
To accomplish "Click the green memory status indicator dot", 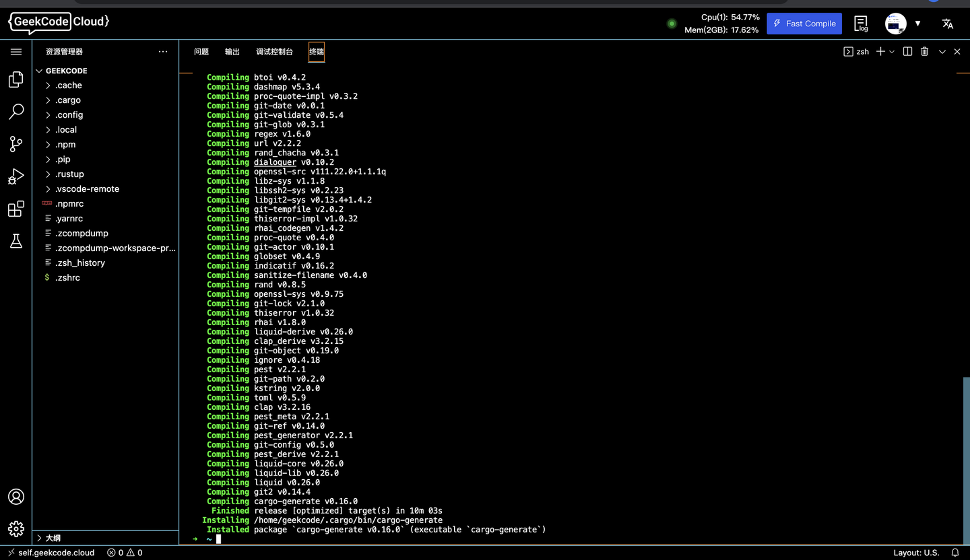I will (672, 23).
